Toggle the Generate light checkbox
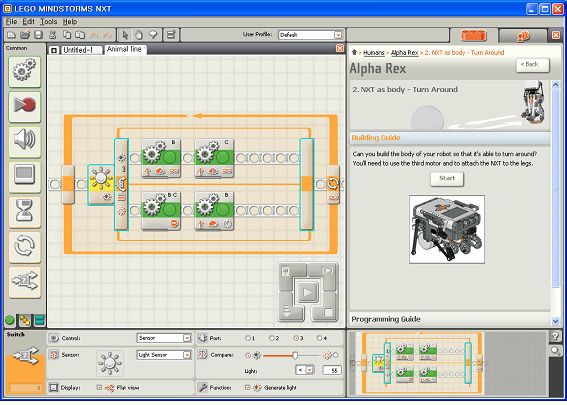Screen dimensions: 567x405 (247, 388)
